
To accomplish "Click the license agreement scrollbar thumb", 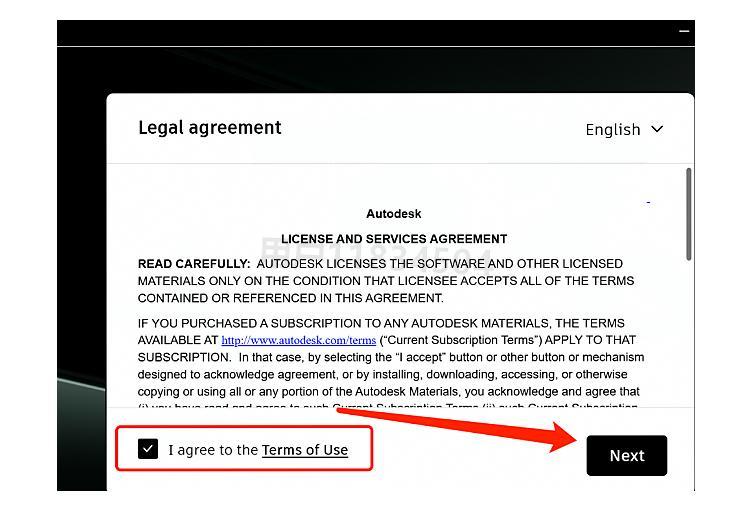I will pos(689,214).
